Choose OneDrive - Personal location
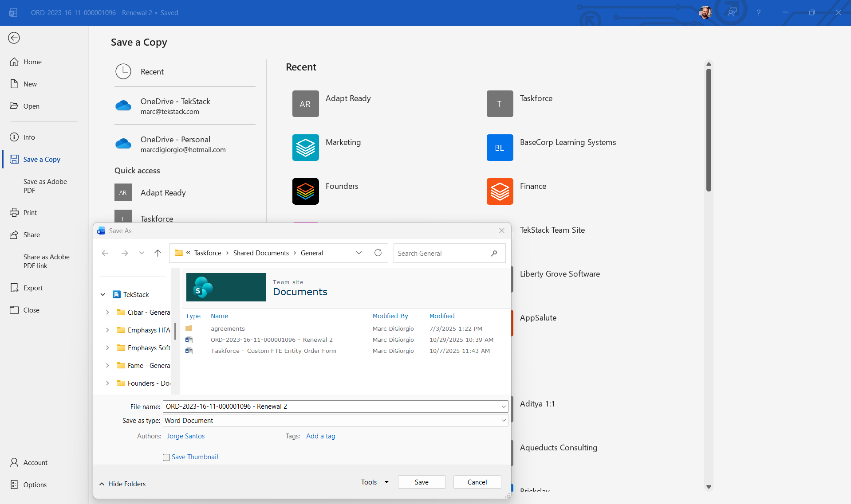 coord(185,144)
